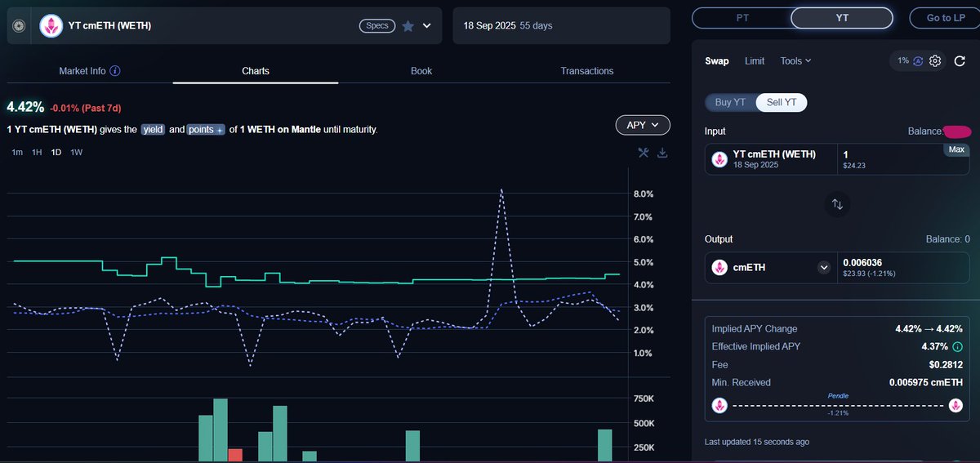Open the Tools dropdown menu
The height and width of the screenshot is (463, 980).
pos(795,60)
